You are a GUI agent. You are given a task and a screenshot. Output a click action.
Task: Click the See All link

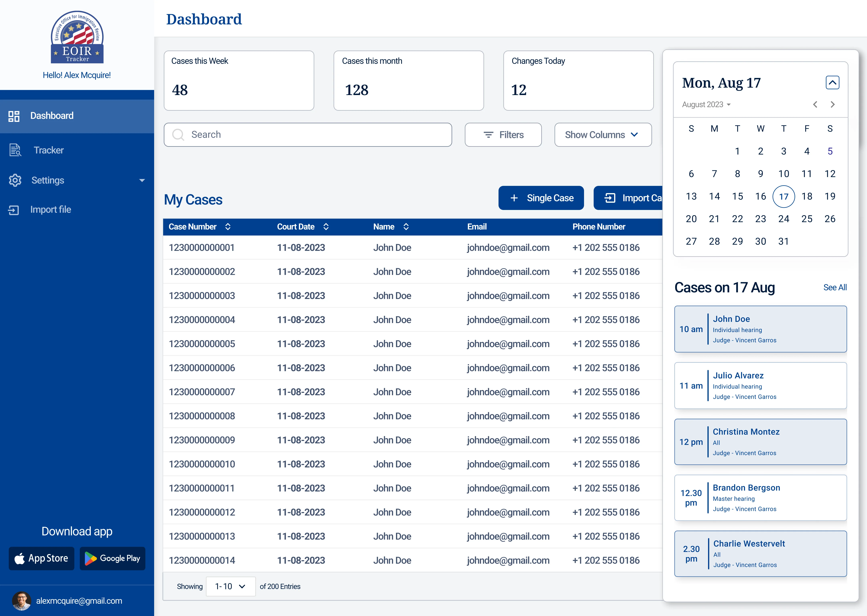[835, 288]
